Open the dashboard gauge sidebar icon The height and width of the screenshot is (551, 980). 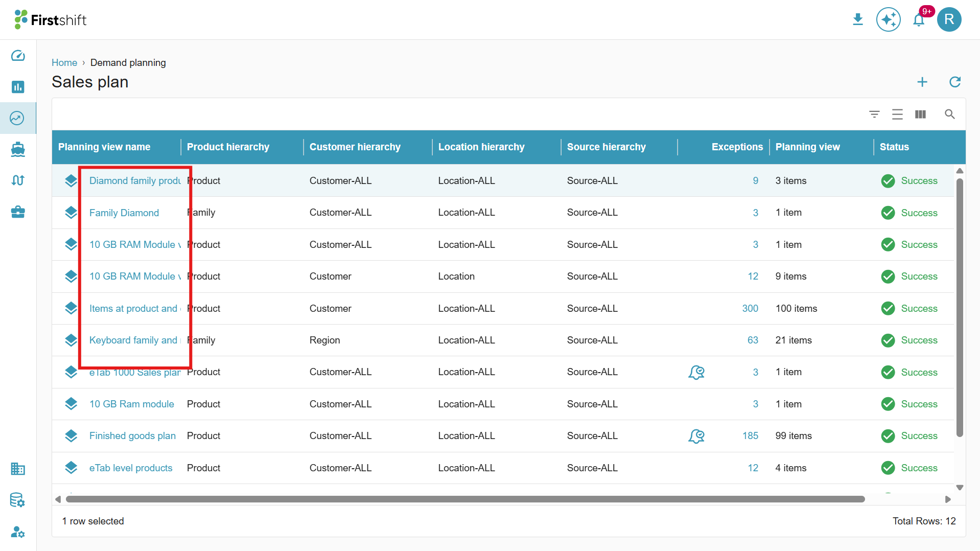click(x=18, y=55)
